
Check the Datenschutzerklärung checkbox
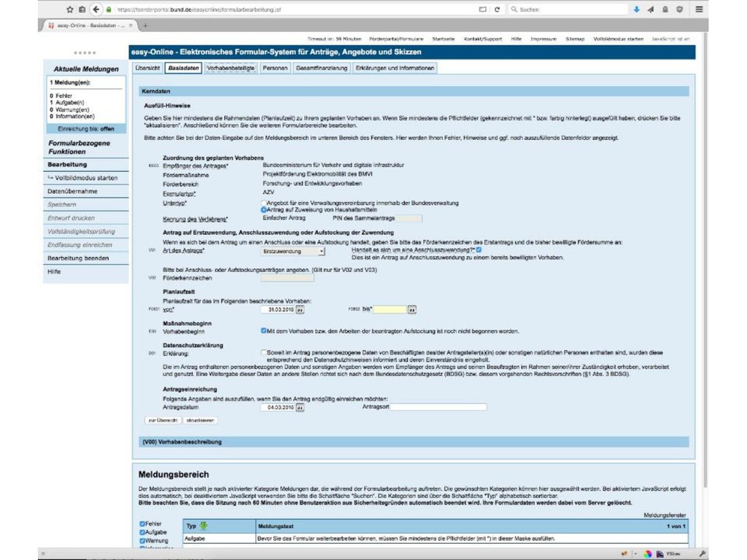[263, 352]
